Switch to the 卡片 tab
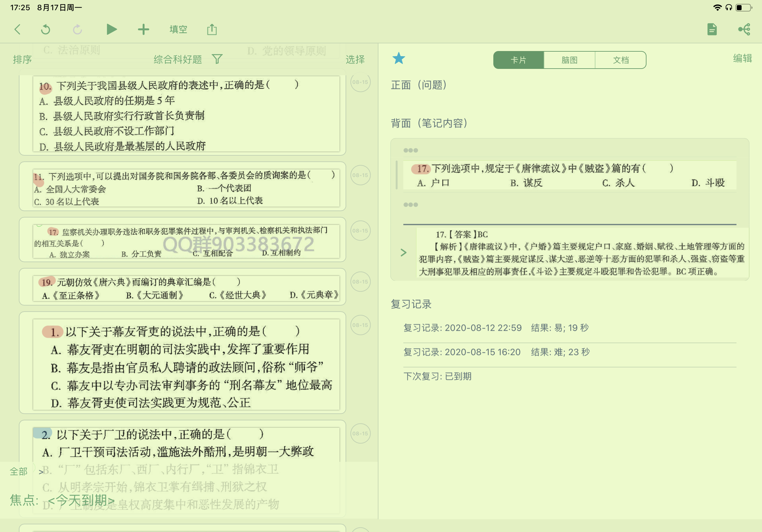Image resolution: width=762 pixels, height=532 pixels. click(x=519, y=60)
